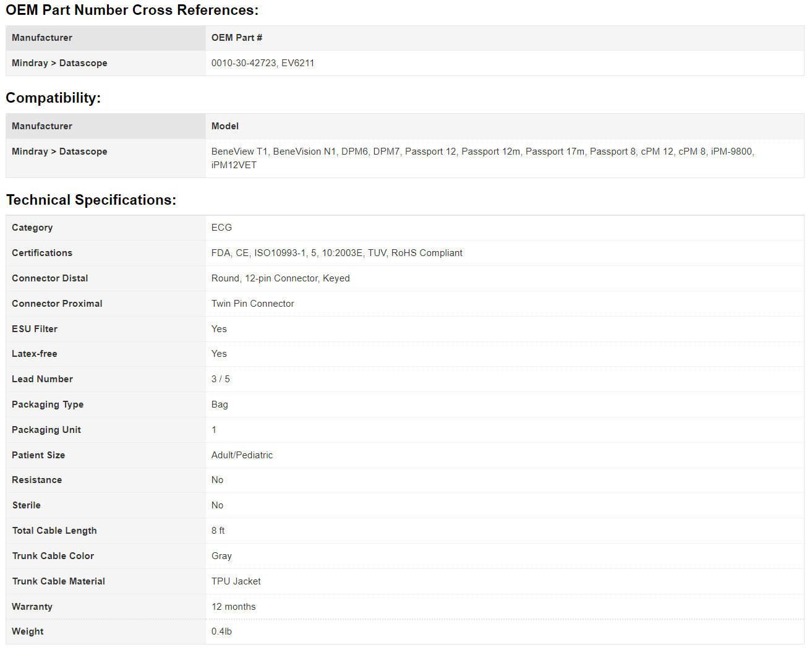Select the ESU Filter Yes value
Image resolution: width=812 pixels, height=650 pixels.
(x=219, y=329)
